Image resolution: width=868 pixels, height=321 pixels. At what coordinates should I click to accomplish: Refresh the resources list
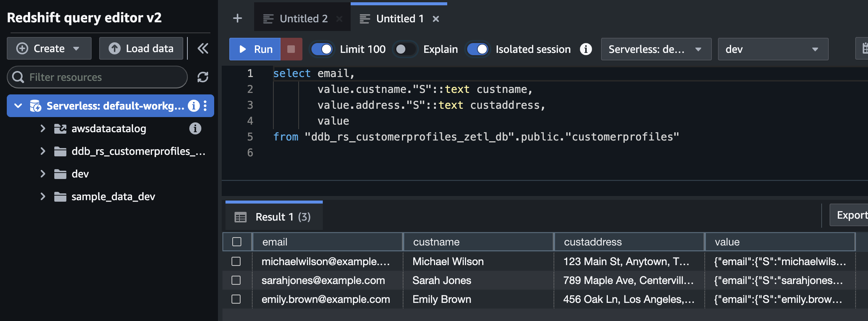[x=203, y=77]
